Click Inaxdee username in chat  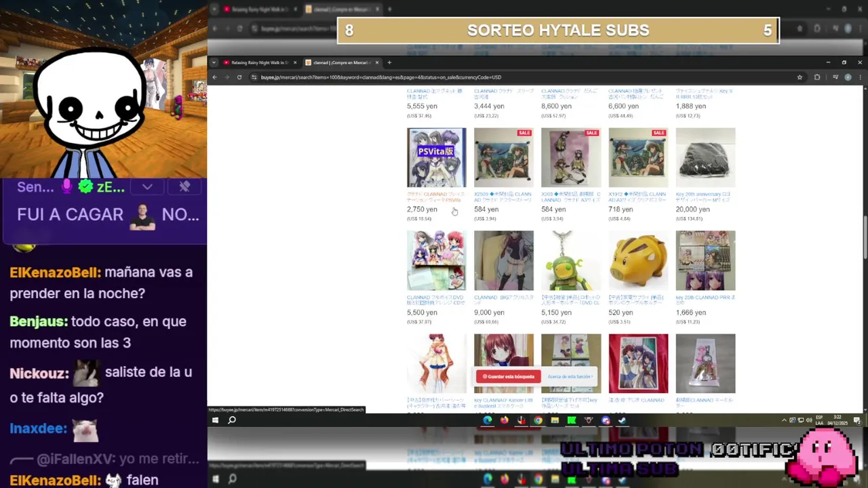(x=39, y=428)
